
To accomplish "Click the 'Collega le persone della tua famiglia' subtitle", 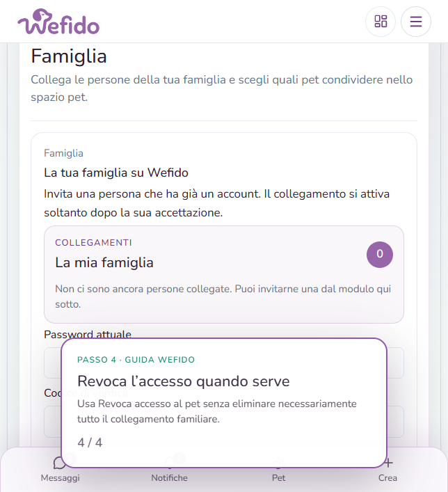I will pyautogui.click(x=221, y=88).
